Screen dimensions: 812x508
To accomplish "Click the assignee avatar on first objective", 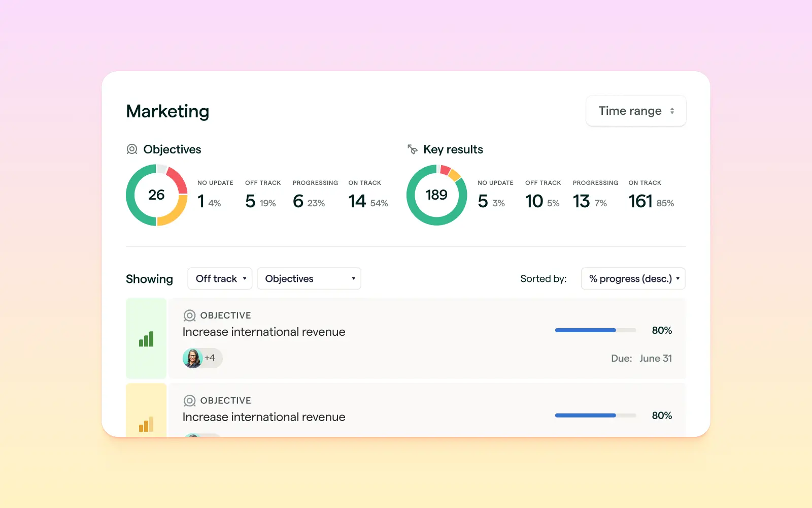I will (193, 358).
